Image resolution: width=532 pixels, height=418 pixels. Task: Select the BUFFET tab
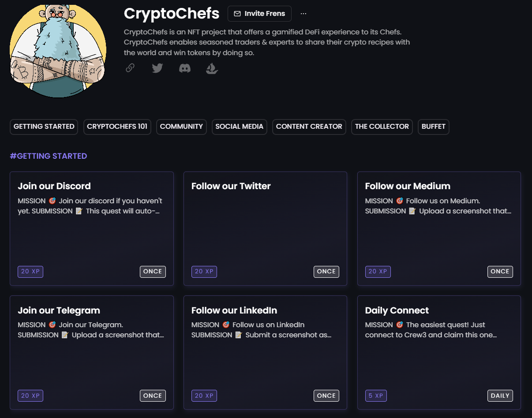[433, 127]
